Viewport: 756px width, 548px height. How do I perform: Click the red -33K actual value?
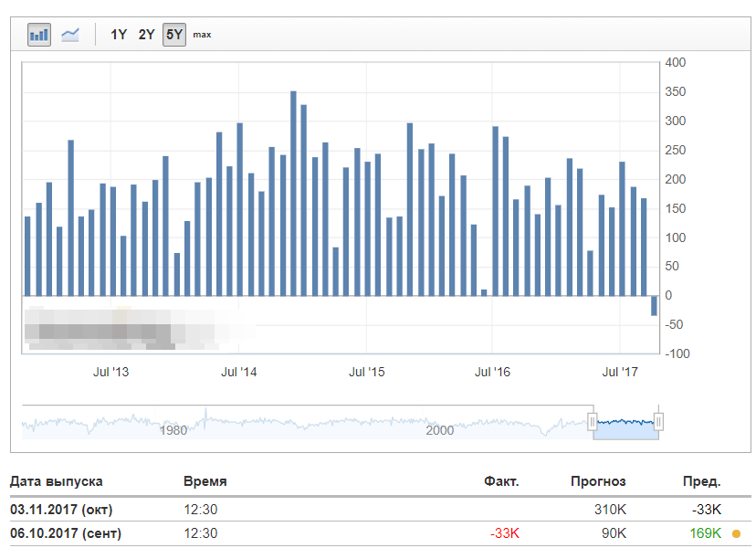[x=503, y=533]
